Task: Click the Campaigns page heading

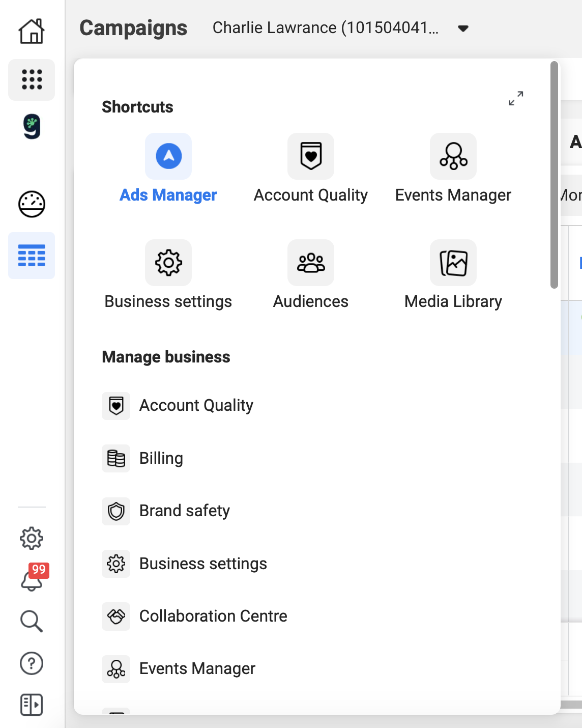Action: 134,28
